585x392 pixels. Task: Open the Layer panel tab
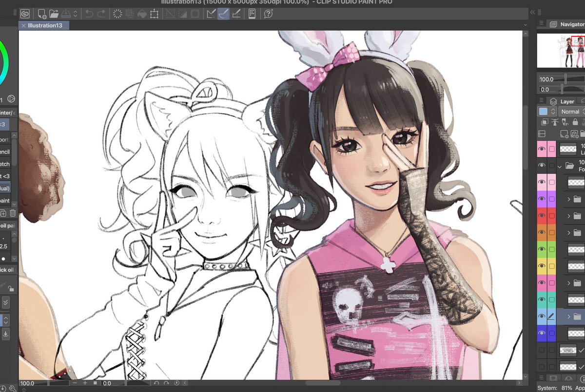point(562,101)
